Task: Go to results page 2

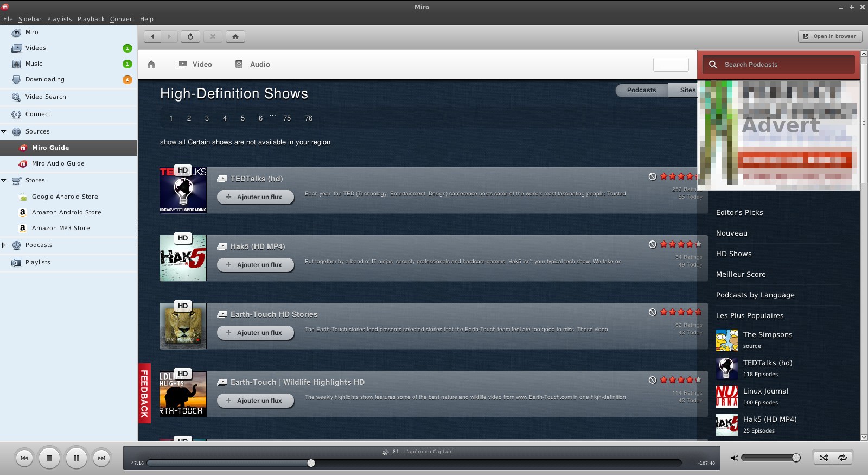Action: click(189, 118)
